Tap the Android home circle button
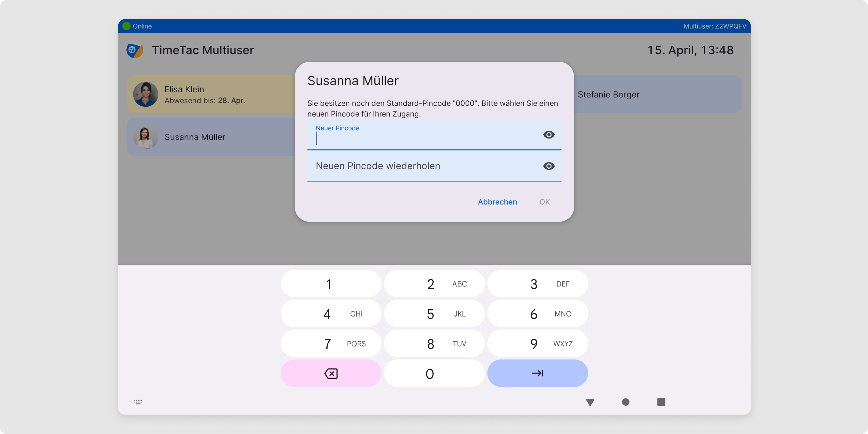 coord(626,402)
